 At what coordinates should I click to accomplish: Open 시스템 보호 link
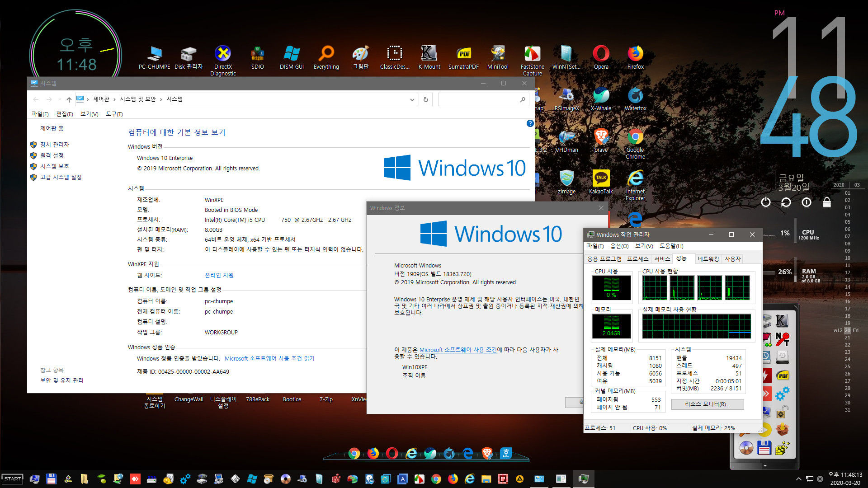54,166
